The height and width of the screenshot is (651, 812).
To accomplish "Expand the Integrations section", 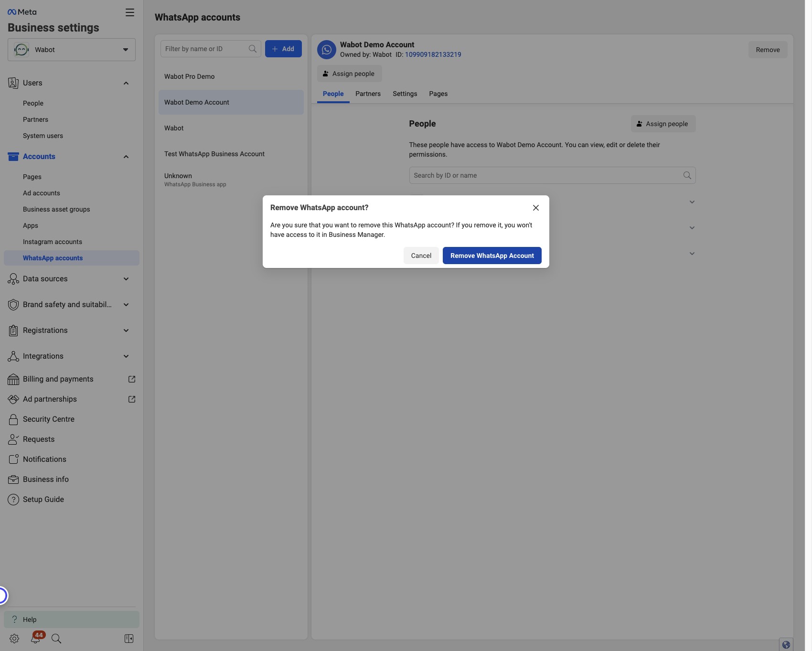I will click(x=126, y=356).
